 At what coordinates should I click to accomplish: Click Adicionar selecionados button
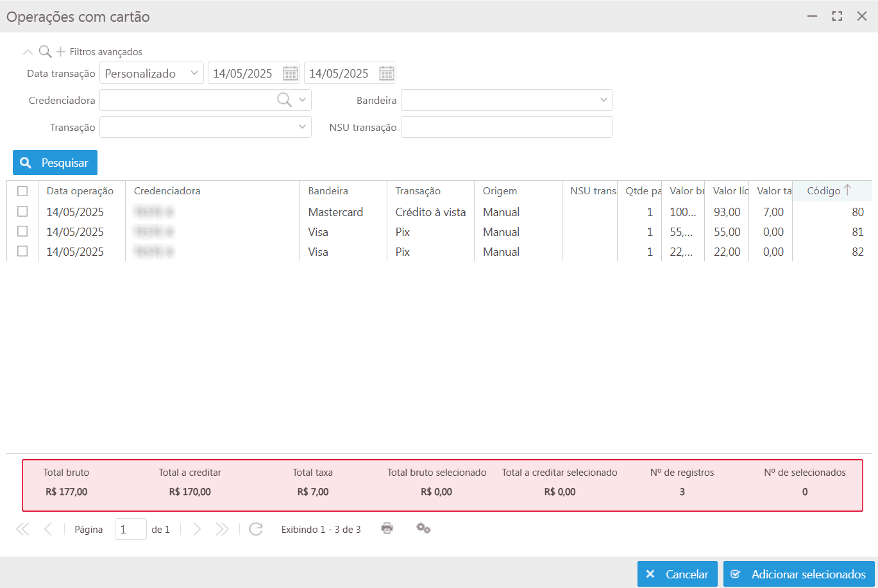coord(799,574)
